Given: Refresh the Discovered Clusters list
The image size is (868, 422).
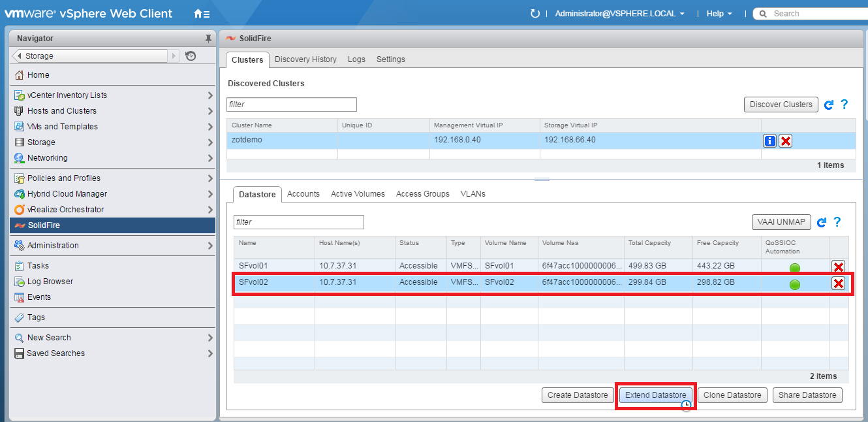Looking at the screenshot, I should (829, 105).
